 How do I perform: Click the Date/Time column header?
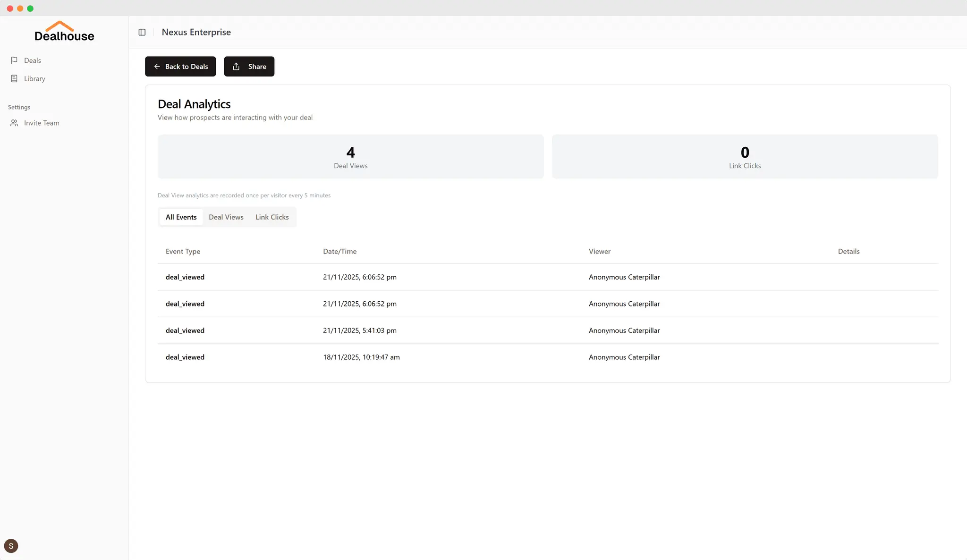[x=339, y=251]
